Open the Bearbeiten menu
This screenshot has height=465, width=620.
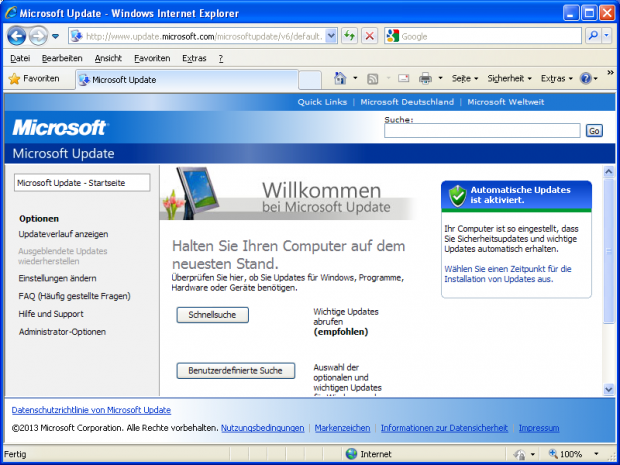[62, 59]
